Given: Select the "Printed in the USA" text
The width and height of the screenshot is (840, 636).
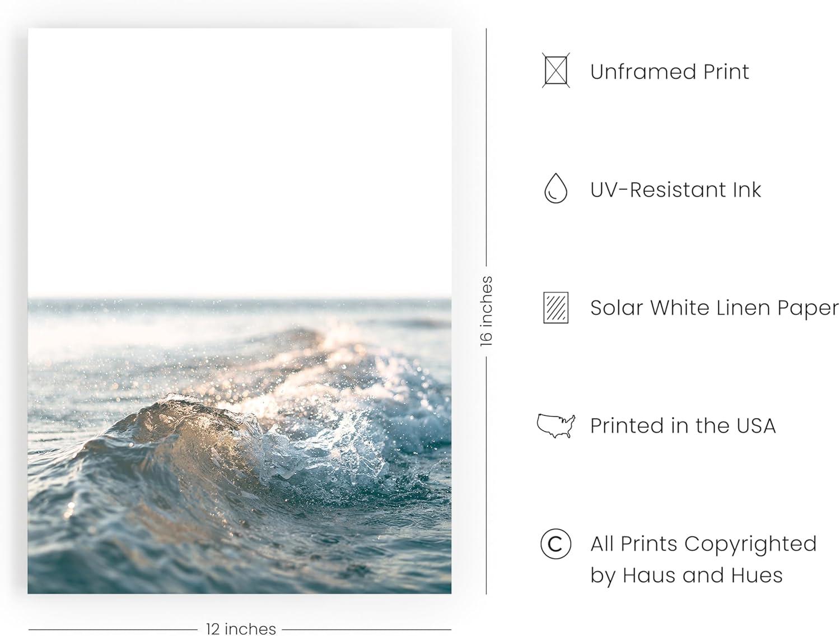Looking at the screenshot, I should [683, 426].
